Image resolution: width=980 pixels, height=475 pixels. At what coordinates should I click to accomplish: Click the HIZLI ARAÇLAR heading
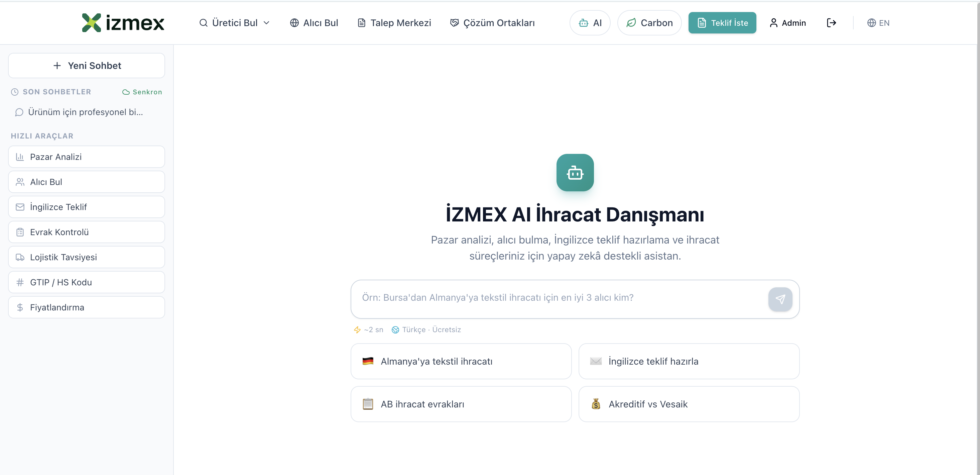(42, 136)
